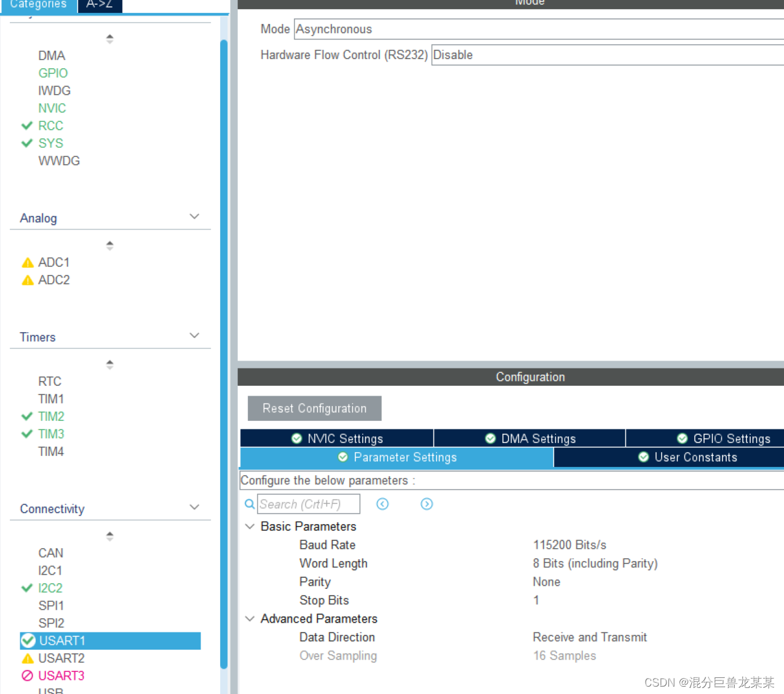Click the Baud Rate parameter label

(327, 545)
